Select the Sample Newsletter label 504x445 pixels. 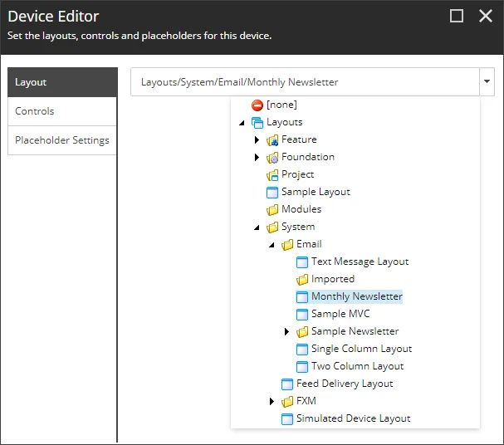point(355,331)
